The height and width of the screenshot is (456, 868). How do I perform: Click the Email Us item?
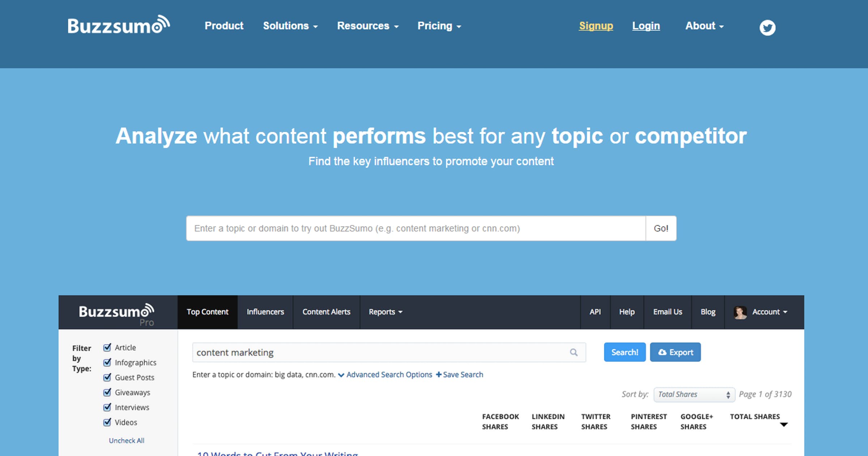click(668, 312)
